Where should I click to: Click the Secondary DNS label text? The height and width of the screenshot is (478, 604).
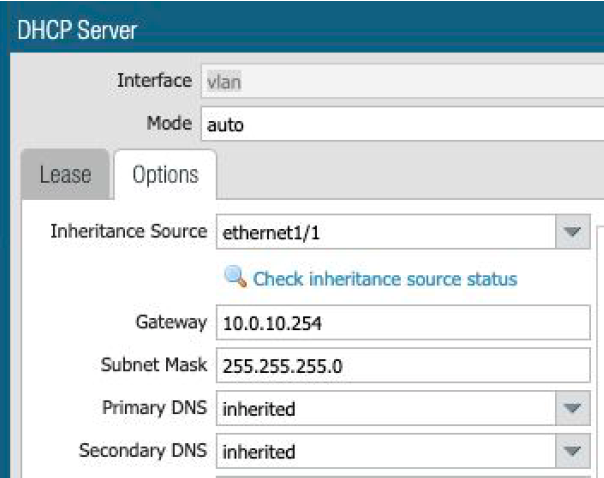143,452
